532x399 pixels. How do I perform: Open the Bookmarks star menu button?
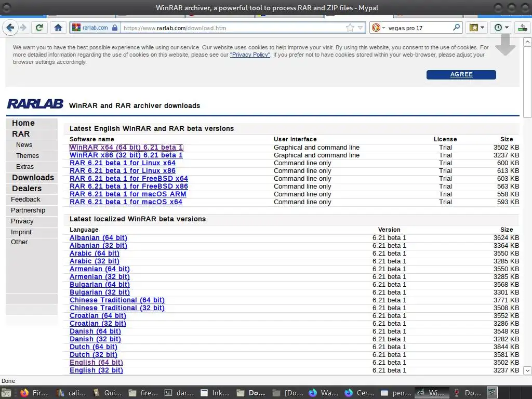(x=476, y=28)
